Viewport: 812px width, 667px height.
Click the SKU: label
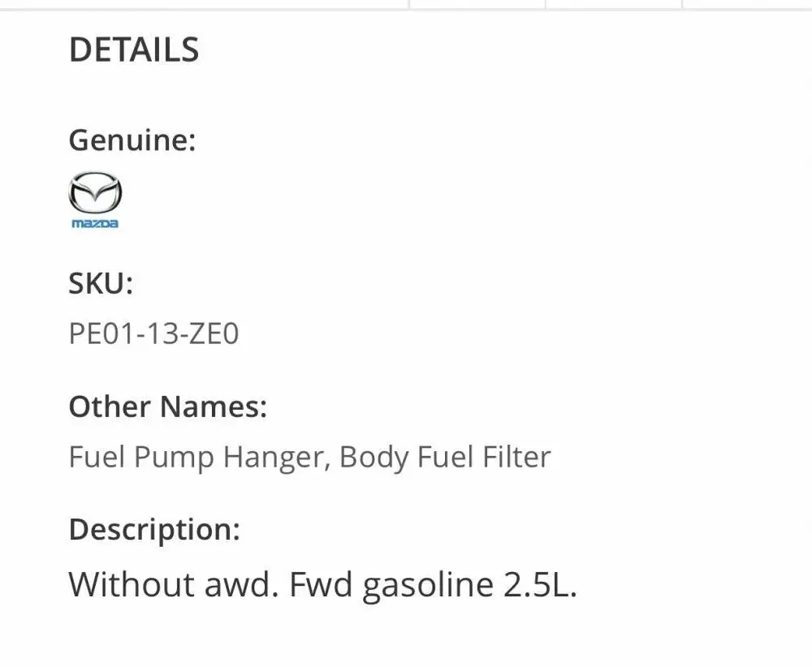point(101,283)
